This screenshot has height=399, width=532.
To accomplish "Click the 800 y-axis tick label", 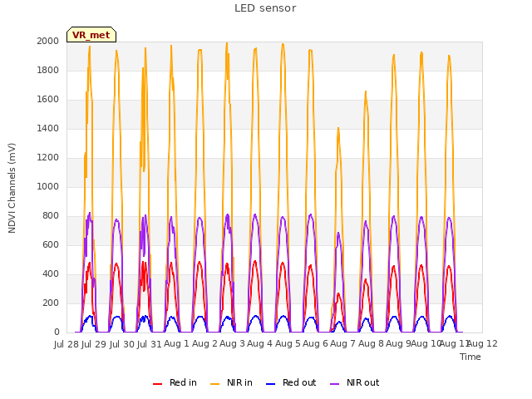I will [x=51, y=216].
